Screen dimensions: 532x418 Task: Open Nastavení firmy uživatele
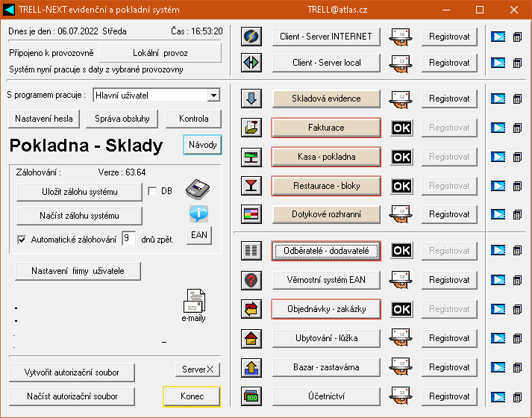point(78,271)
